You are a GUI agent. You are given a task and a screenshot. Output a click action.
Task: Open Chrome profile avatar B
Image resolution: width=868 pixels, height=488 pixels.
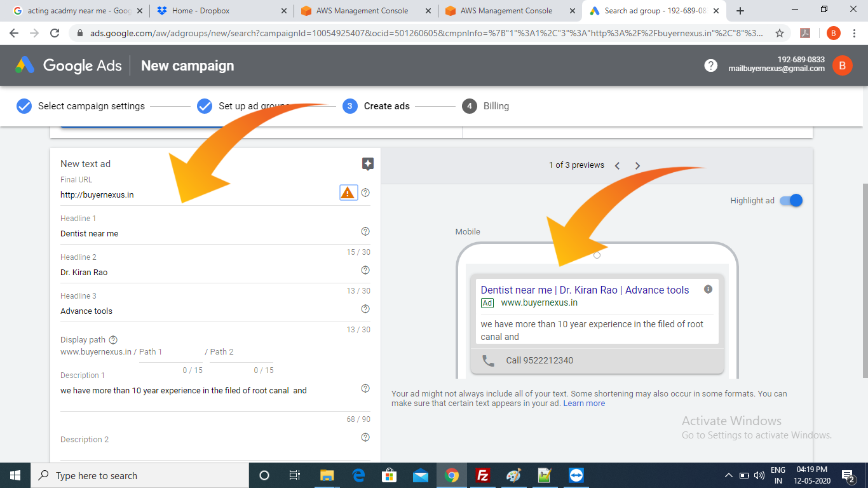coord(834,33)
